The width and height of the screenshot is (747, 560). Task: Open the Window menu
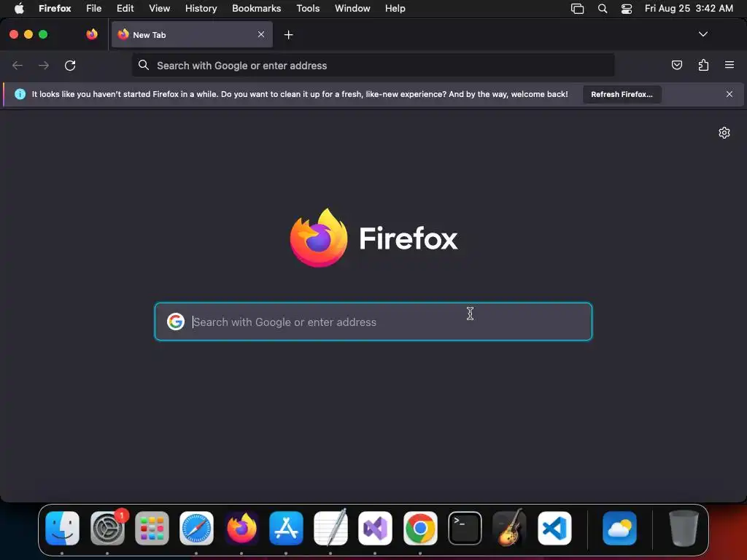(352, 9)
